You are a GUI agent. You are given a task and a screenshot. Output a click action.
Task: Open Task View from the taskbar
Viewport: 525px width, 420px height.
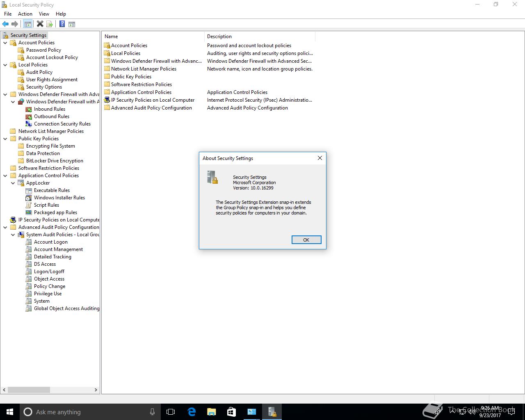(x=171, y=412)
